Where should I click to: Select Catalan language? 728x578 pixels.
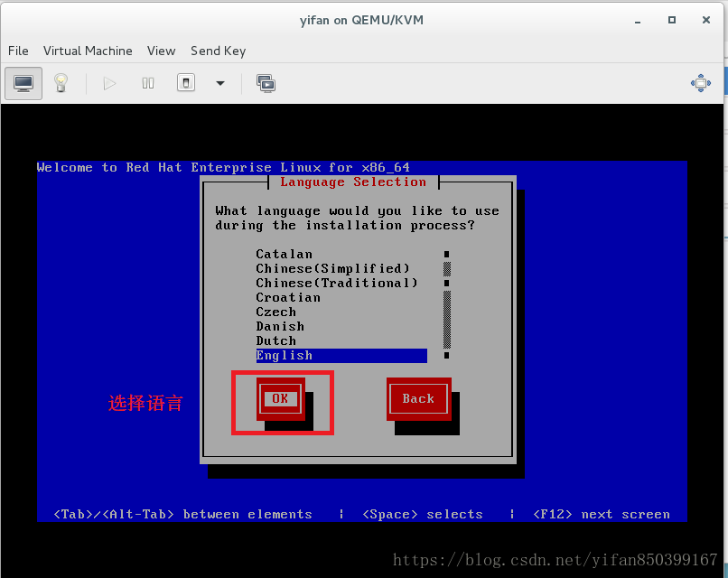[341, 254]
